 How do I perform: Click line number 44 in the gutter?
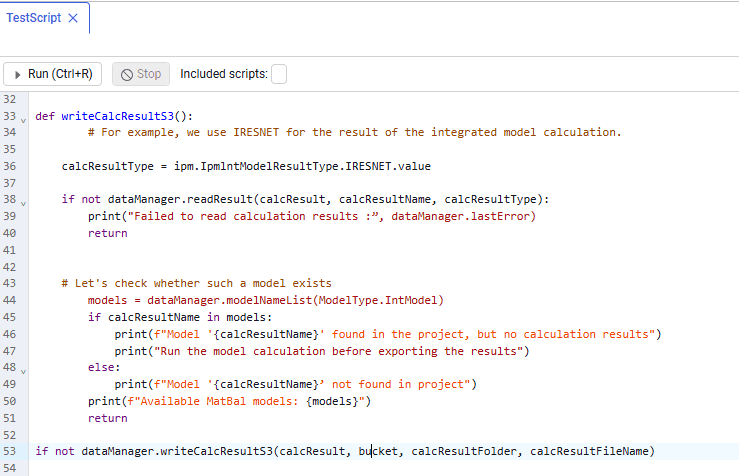coord(9,300)
